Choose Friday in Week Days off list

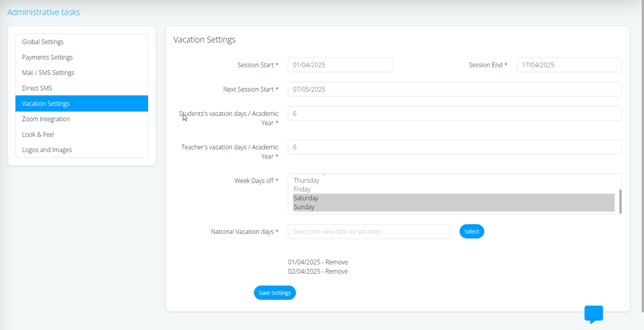tap(302, 189)
